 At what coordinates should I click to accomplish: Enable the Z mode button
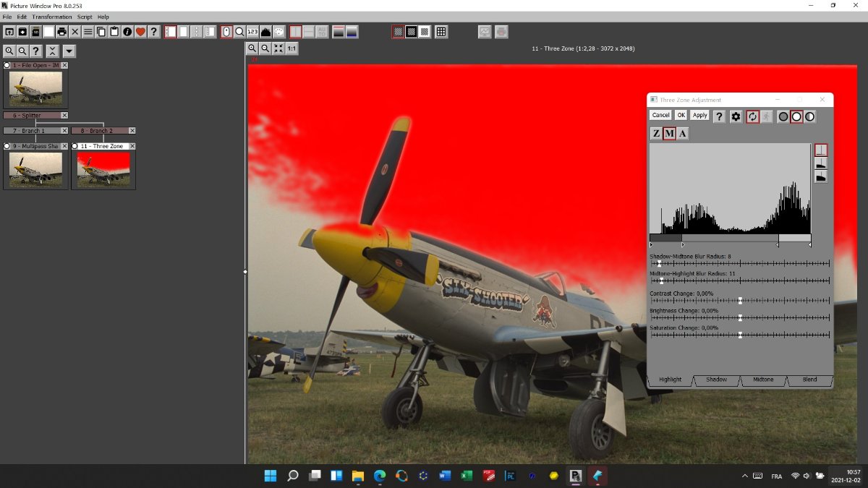pos(656,134)
